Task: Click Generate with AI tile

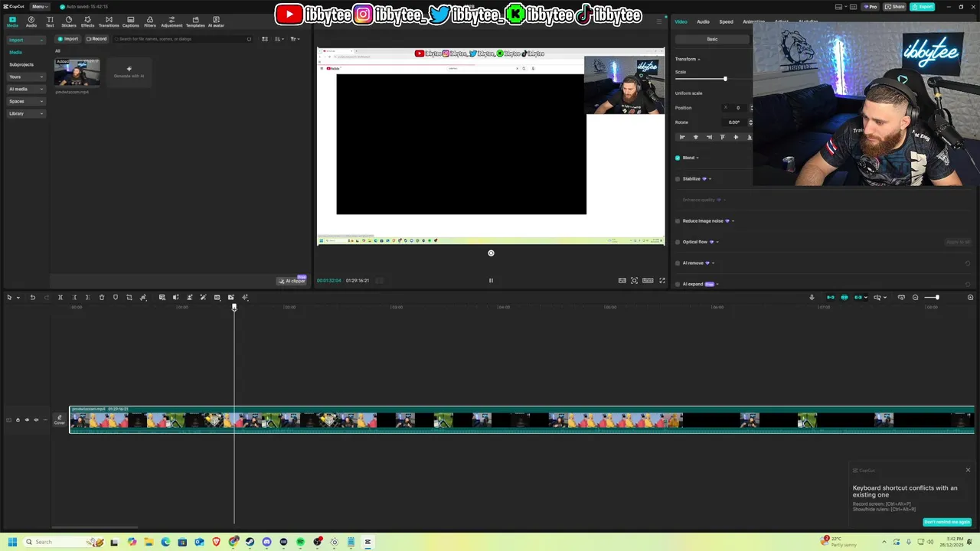Action: tap(129, 72)
